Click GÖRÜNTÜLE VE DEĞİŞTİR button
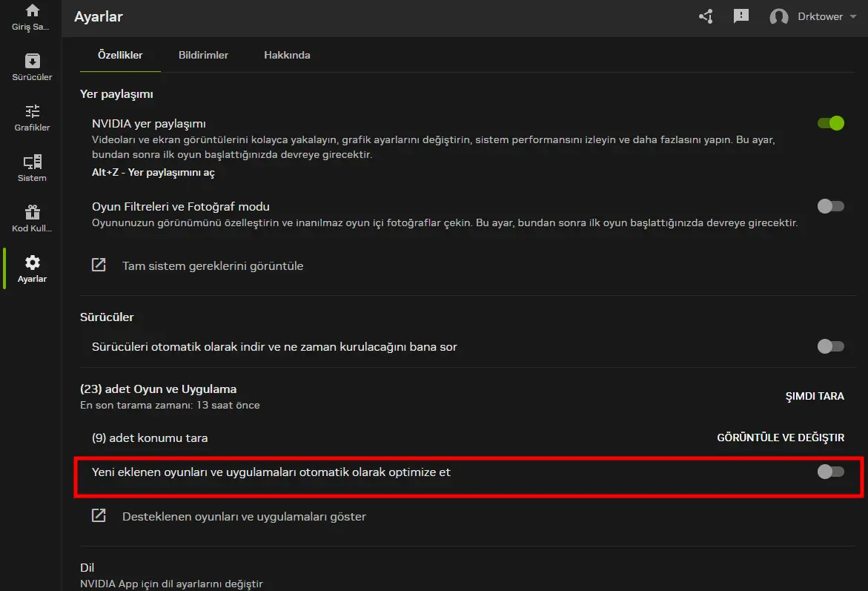The height and width of the screenshot is (591, 868). point(781,438)
